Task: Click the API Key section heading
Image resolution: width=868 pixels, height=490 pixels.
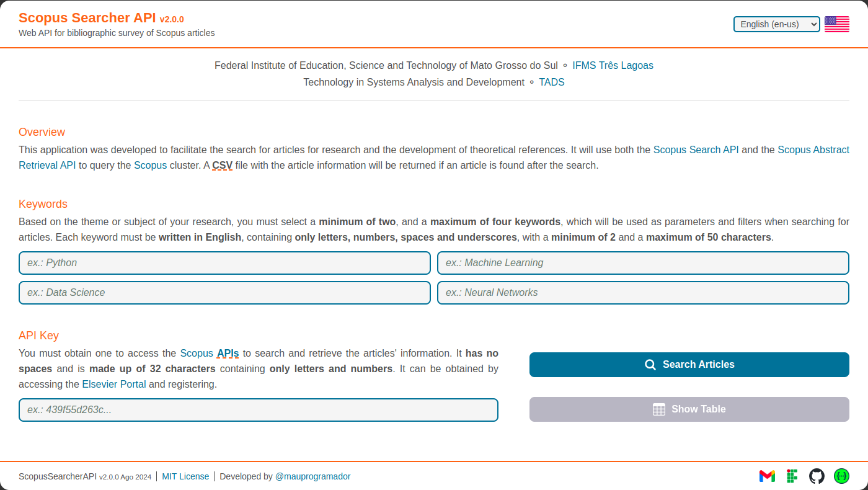Action: click(x=38, y=336)
